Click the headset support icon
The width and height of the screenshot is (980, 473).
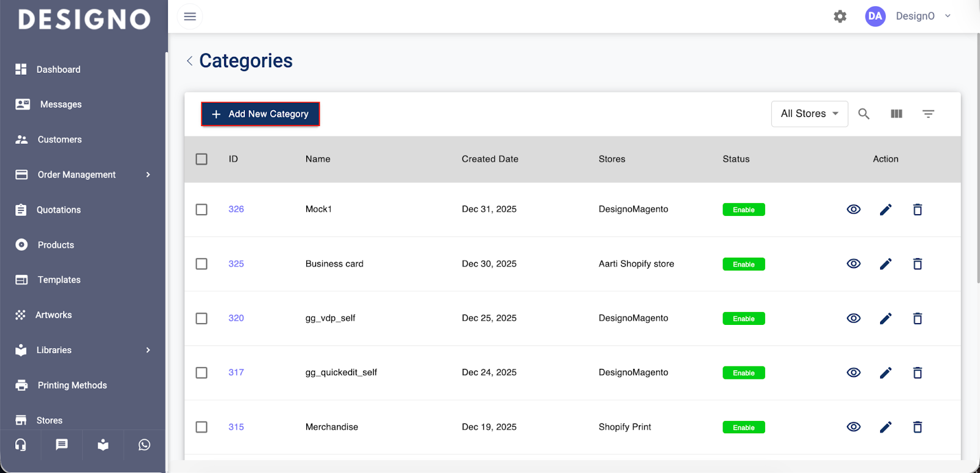coord(21,445)
